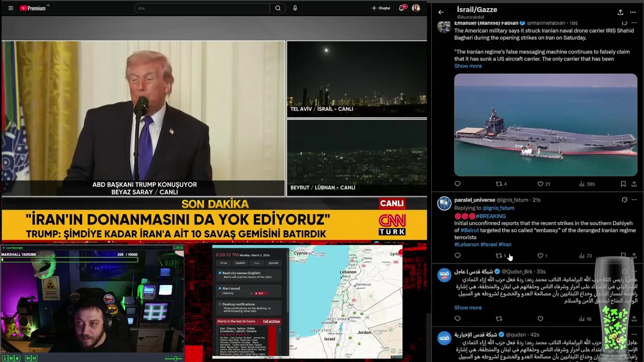This screenshot has width=644, height=362.
Task: Reply to the @Qudsn_Brk post
Action: tap(457, 319)
